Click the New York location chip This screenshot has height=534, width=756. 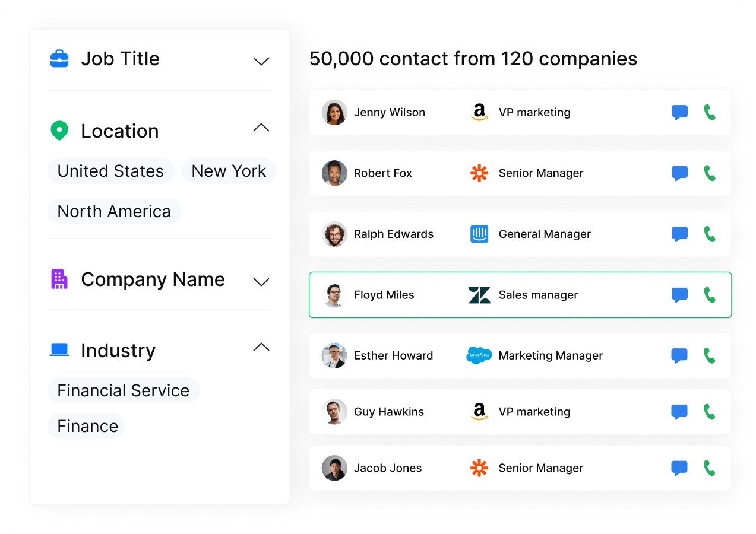229,171
